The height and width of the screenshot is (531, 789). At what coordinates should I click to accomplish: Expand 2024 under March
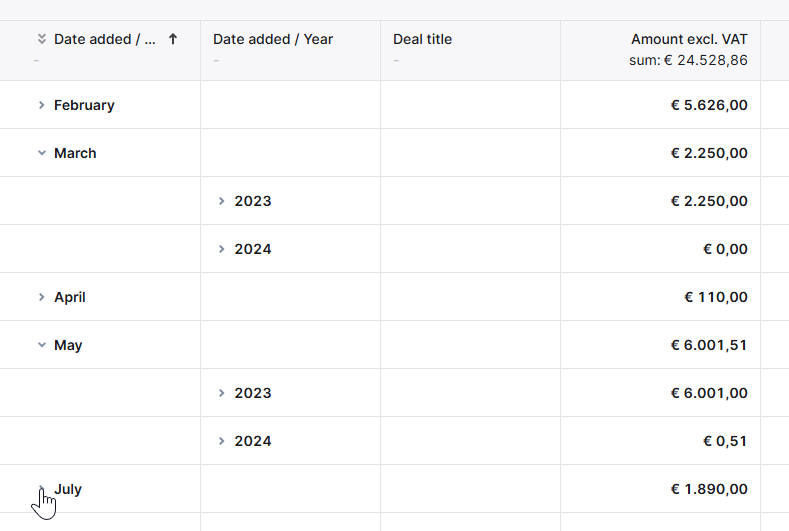[x=221, y=249]
